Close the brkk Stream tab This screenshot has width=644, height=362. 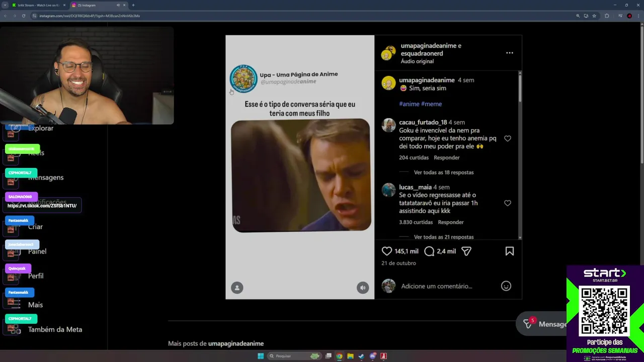[64, 5]
